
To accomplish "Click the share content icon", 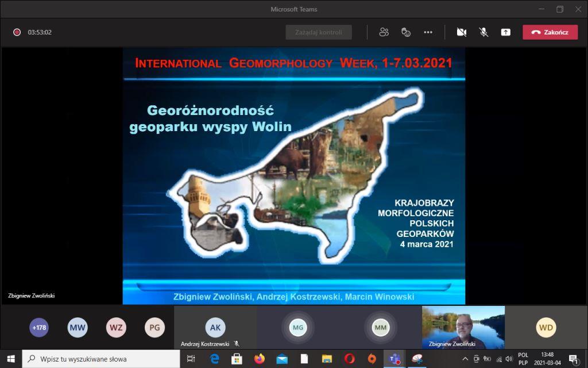I will pos(505,32).
